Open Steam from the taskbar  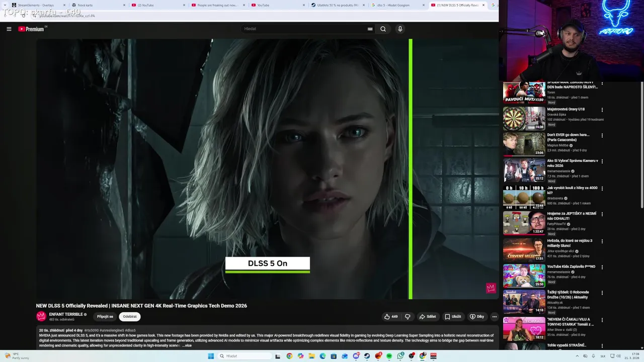(x=367, y=356)
